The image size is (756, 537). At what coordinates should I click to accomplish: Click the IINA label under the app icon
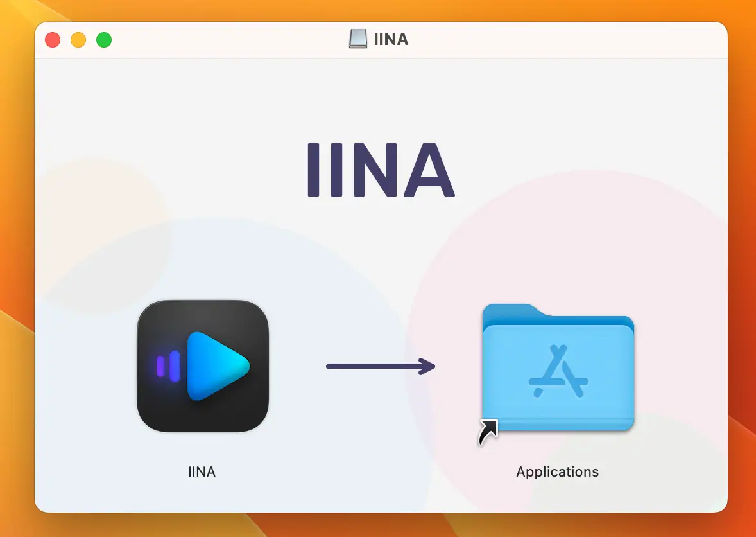pos(202,471)
